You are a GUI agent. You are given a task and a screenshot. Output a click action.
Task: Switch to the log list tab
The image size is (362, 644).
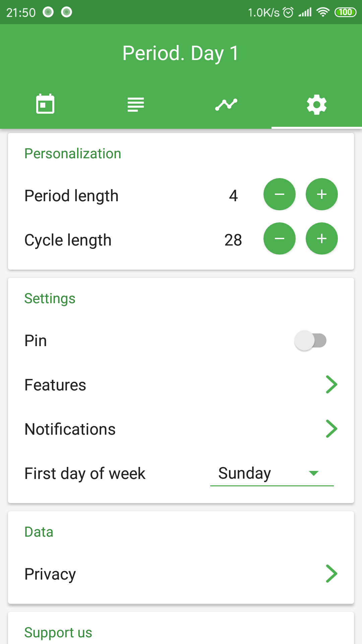click(x=136, y=104)
